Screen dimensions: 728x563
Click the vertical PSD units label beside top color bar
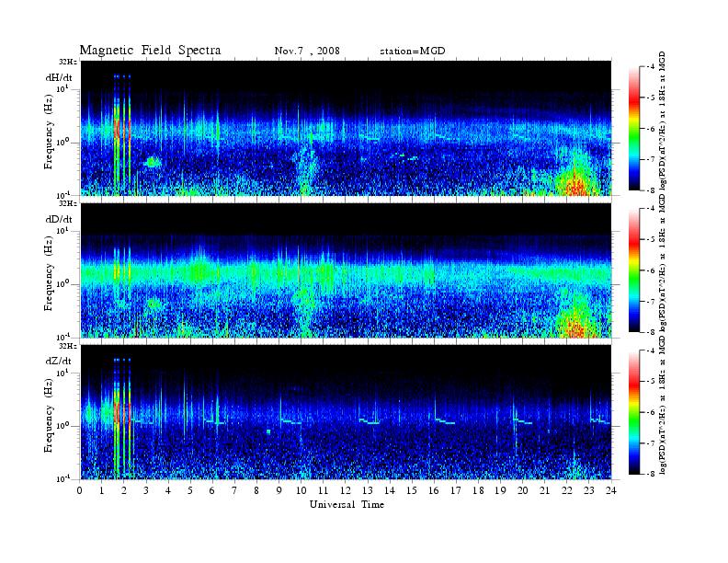663,122
